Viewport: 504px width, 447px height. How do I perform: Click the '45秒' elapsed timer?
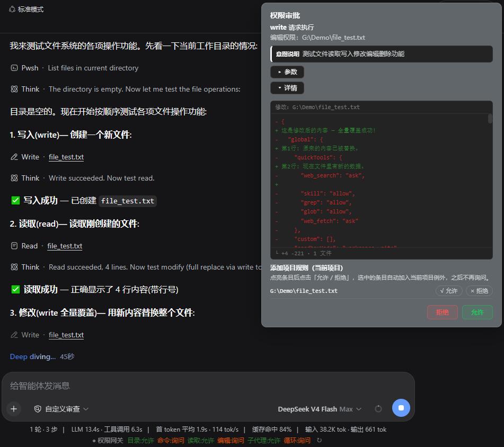click(67, 356)
